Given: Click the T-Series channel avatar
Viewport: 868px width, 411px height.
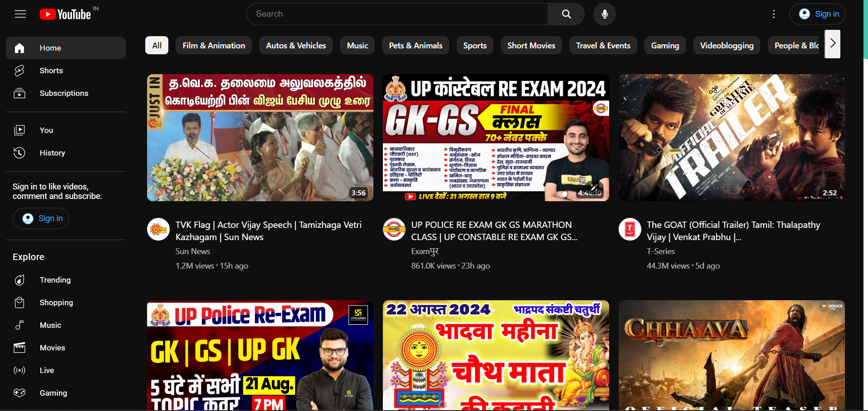Looking at the screenshot, I should 630,229.
